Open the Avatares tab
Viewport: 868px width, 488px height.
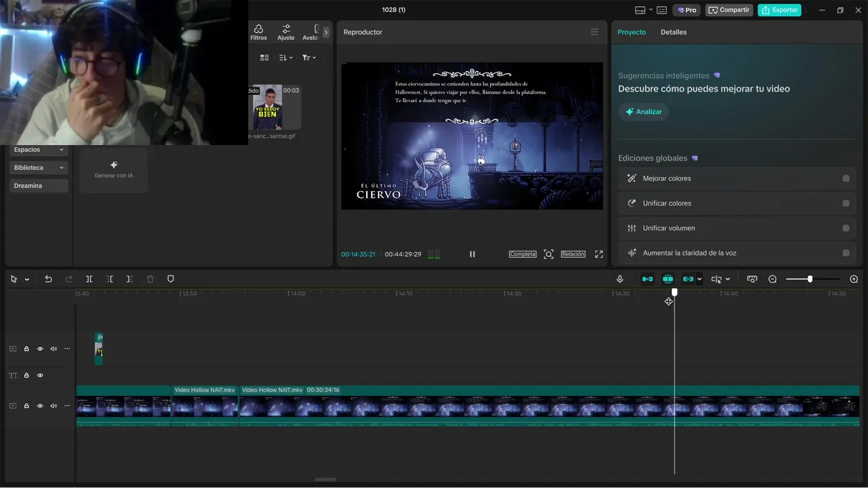(311, 32)
